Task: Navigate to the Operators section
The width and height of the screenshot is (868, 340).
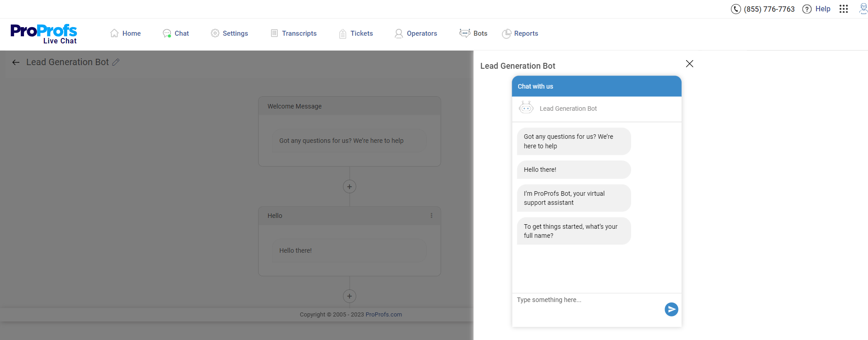Action: [416, 33]
